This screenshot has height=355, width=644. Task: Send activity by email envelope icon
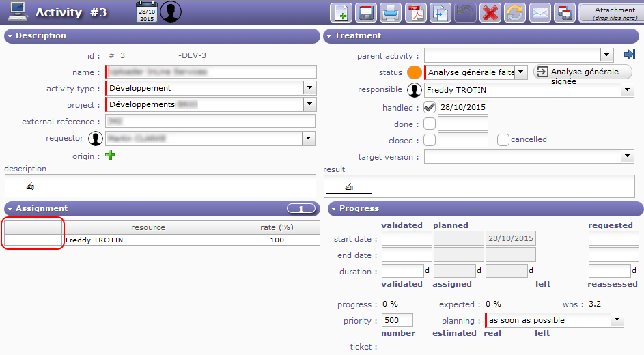540,13
